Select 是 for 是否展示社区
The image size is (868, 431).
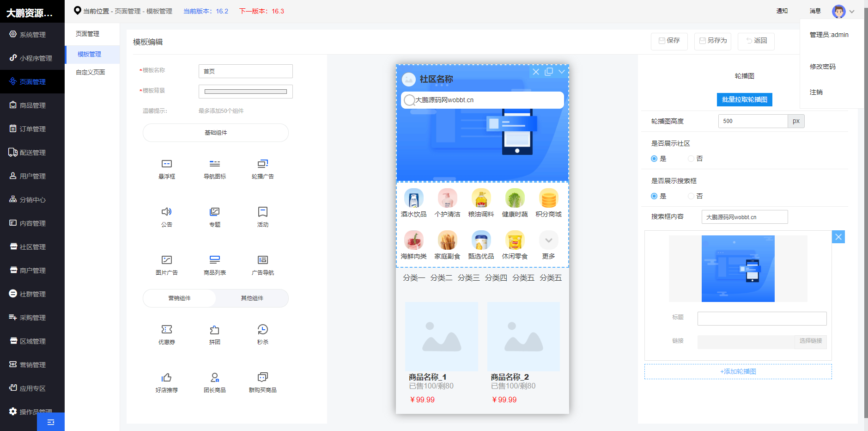(x=654, y=158)
